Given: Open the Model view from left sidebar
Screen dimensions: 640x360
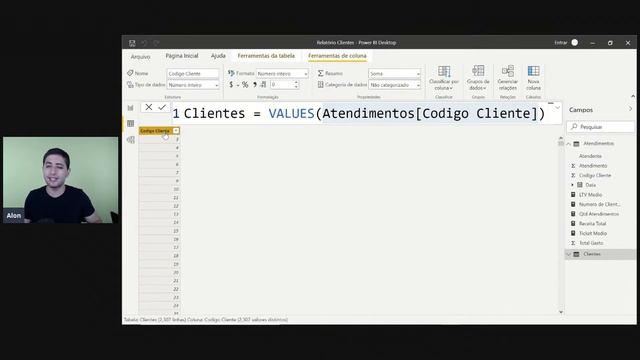Looking at the screenshot, I should 131,140.
